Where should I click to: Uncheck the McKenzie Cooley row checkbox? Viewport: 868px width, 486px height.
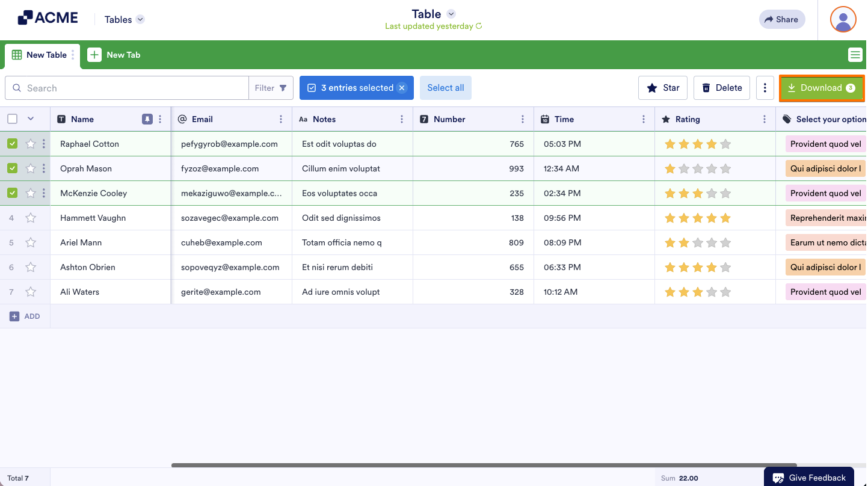(12, 193)
